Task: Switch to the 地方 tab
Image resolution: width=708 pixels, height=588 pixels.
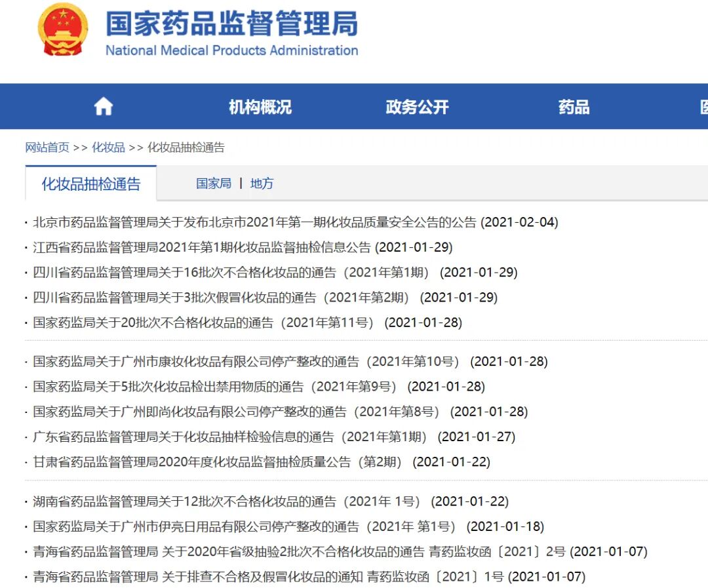Action: [x=262, y=184]
